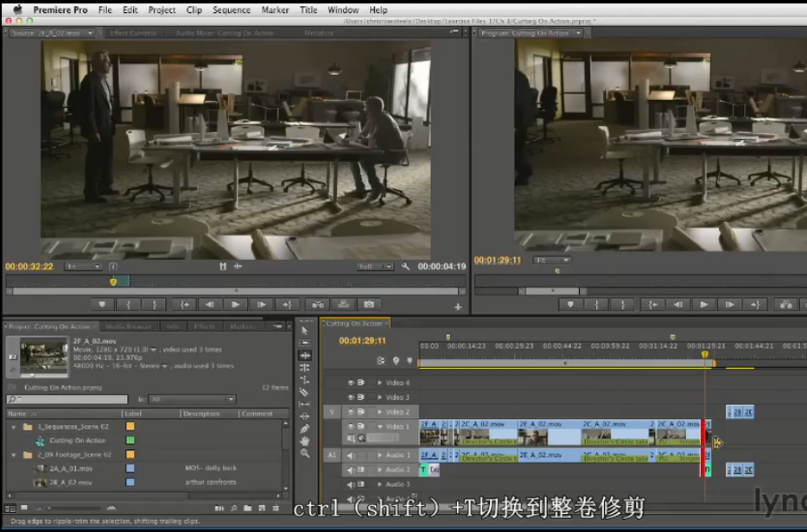Screen dimensions: 807x532
Task: Click the Source monitor settings wrench icon
Action: tap(405, 267)
